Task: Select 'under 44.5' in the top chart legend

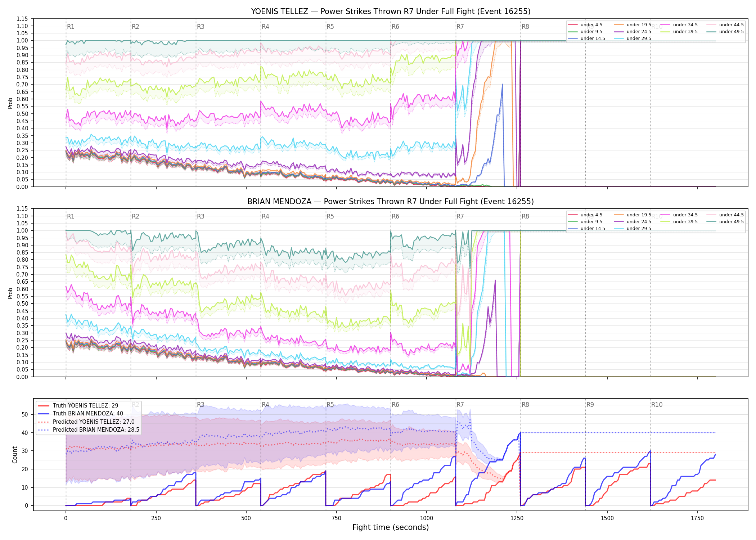Action: (x=725, y=25)
